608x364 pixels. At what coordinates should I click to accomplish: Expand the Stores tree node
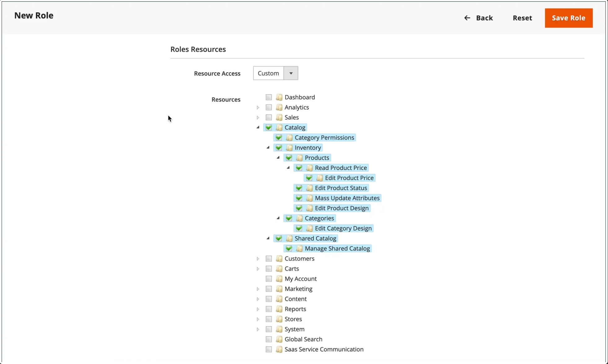click(x=258, y=319)
